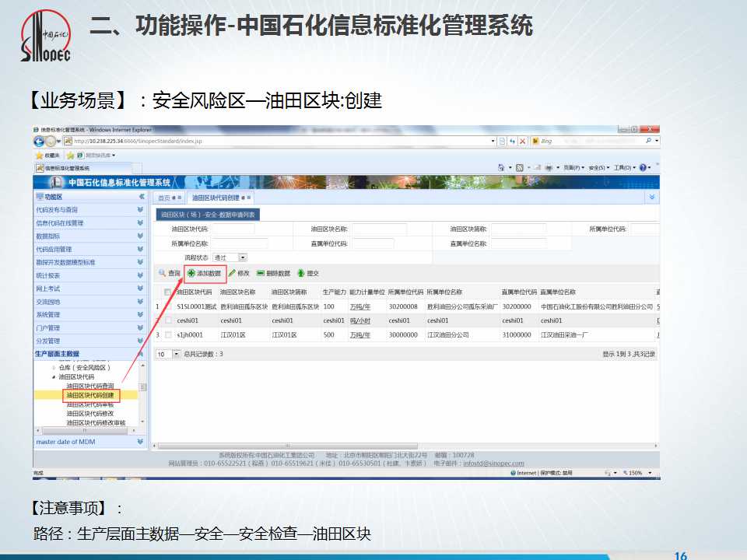Image resolution: width=747 pixels, height=560 pixels.
Task: Click the browser Back arrow button
Action: [39, 141]
